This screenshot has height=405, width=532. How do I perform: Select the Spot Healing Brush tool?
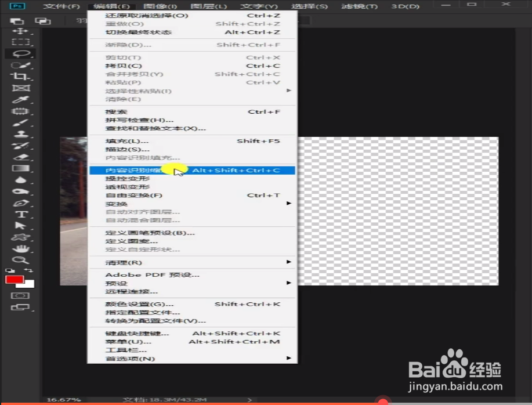tap(20, 111)
